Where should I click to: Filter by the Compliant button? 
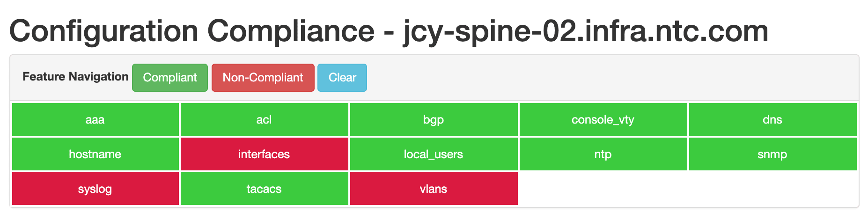click(170, 78)
